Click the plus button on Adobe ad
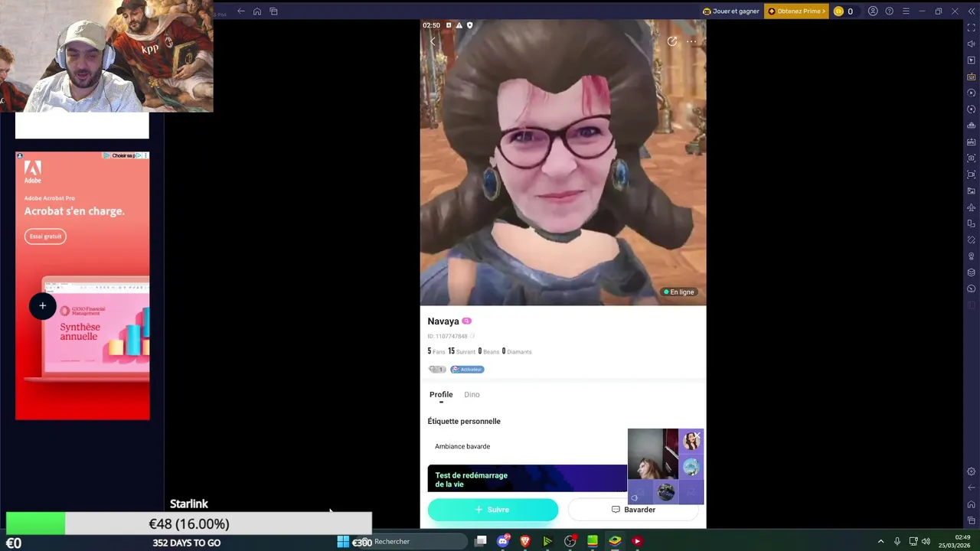Image resolution: width=980 pixels, height=551 pixels. click(42, 306)
